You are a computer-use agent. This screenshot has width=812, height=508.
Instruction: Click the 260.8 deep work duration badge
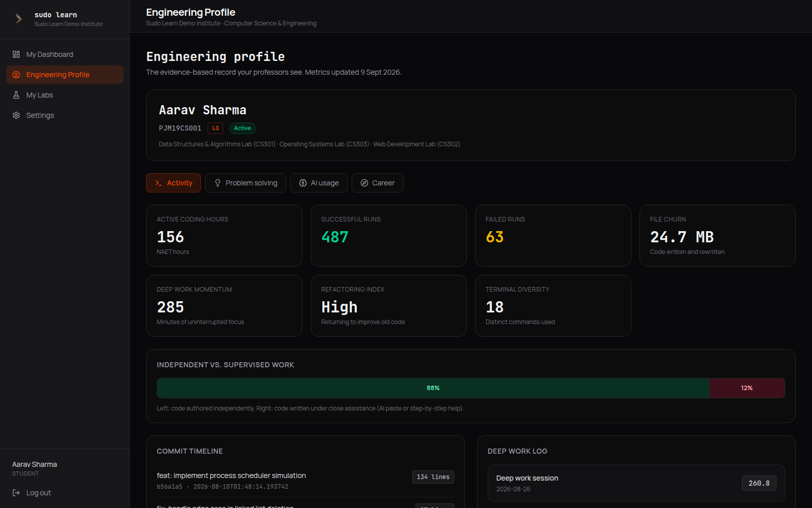(759, 483)
